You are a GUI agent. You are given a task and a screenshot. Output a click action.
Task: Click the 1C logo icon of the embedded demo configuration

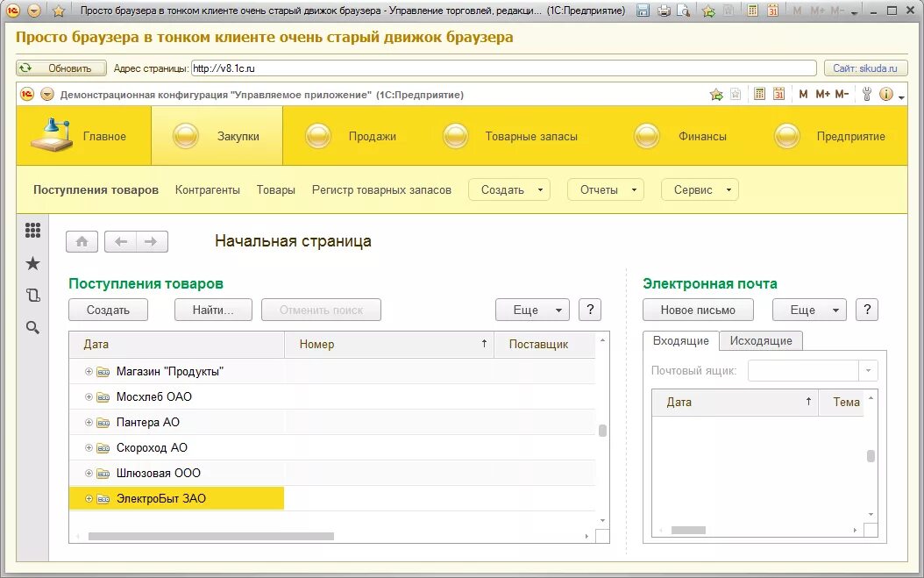point(27,95)
